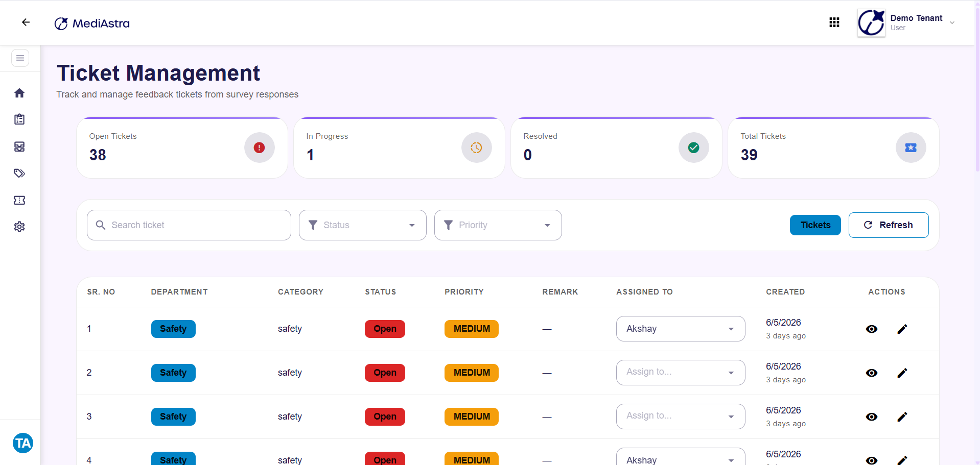Open Settings gear in sidebar
This screenshot has width=980, height=465.
[19, 227]
